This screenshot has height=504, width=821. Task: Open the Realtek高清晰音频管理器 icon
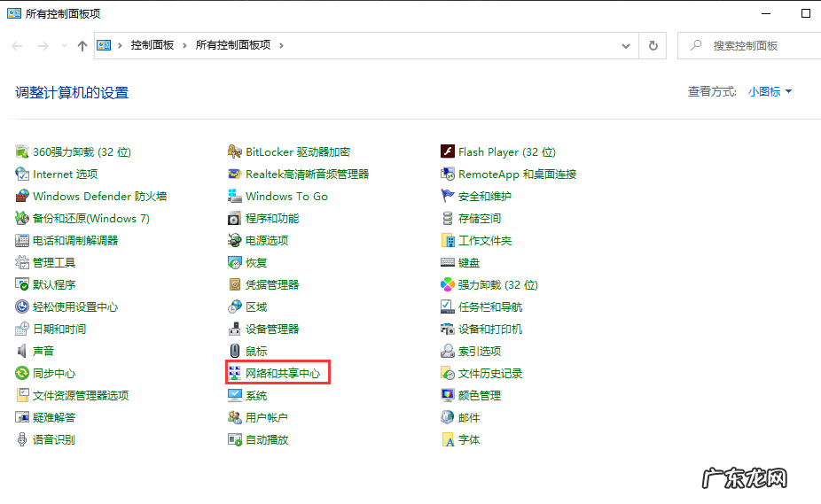click(x=235, y=174)
